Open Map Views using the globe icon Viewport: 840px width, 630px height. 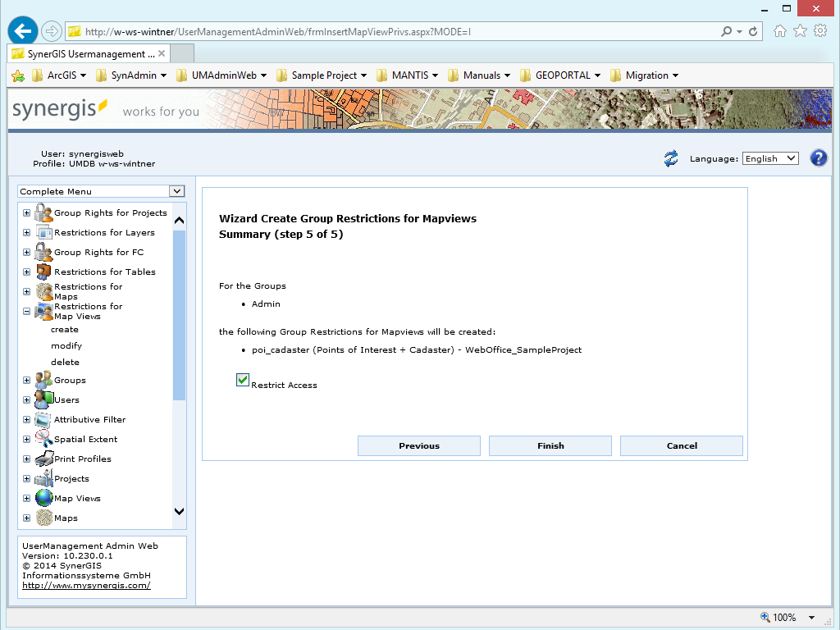42,498
